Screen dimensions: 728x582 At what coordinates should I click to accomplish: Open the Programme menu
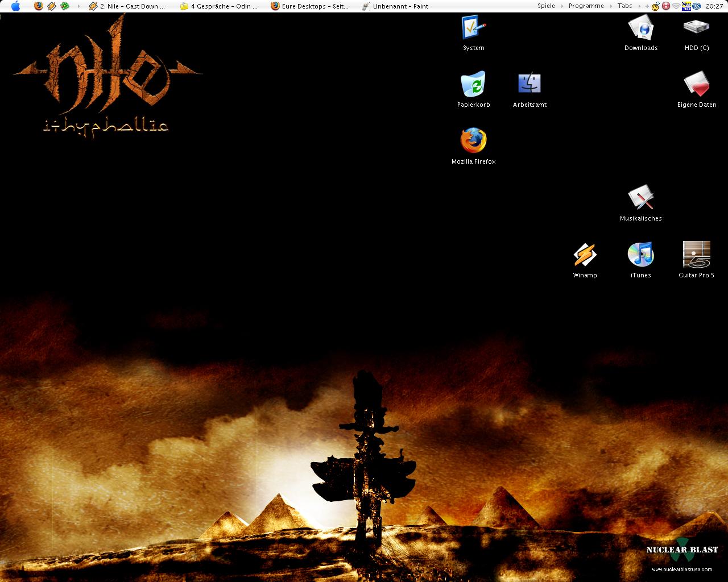[x=586, y=6]
